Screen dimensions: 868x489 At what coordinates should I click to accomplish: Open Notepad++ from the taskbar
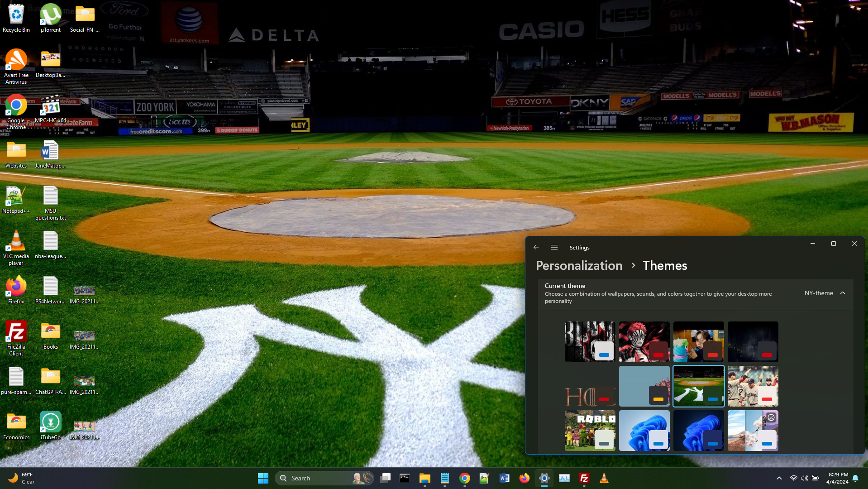click(x=484, y=478)
